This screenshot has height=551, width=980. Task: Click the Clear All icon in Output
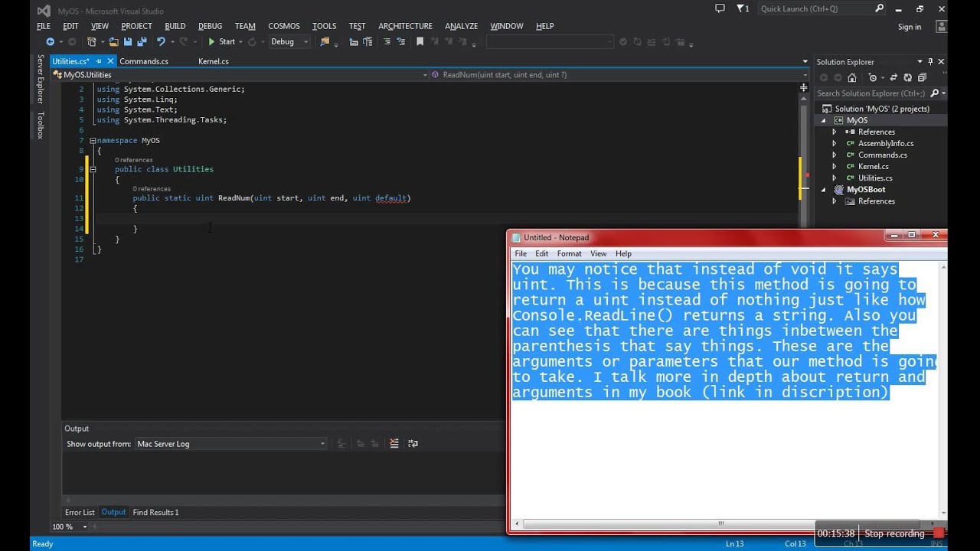tap(394, 443)
